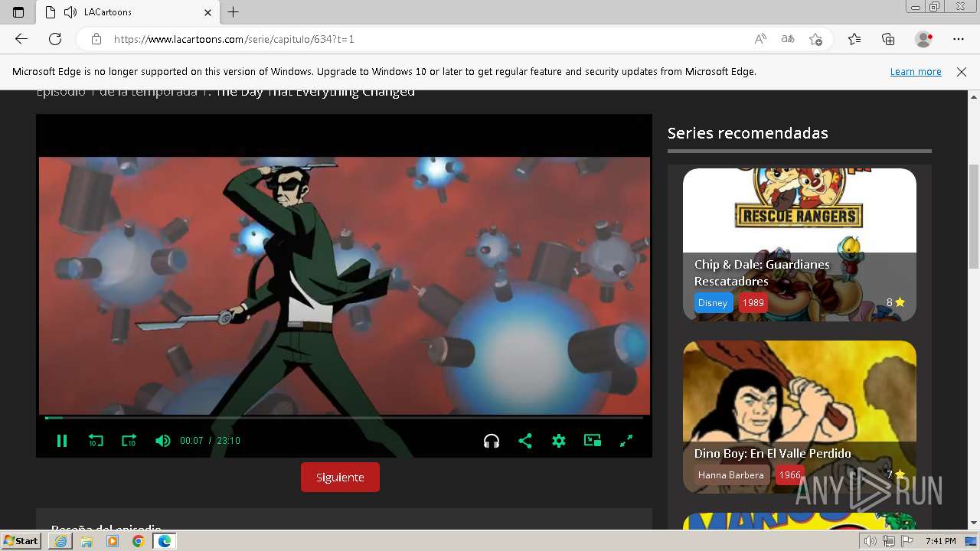
Task: Open Learn more link in banner
Action: pos(916,71)
